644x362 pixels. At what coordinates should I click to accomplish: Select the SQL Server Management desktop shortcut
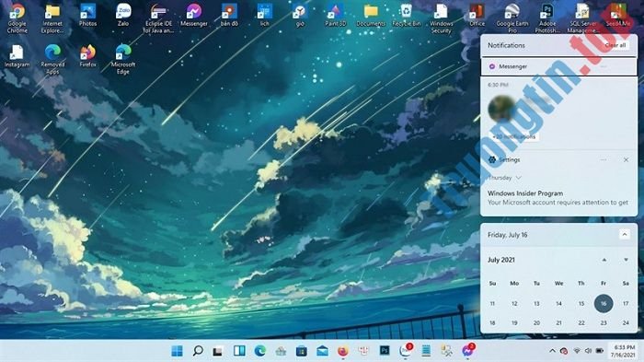[582, 18]
